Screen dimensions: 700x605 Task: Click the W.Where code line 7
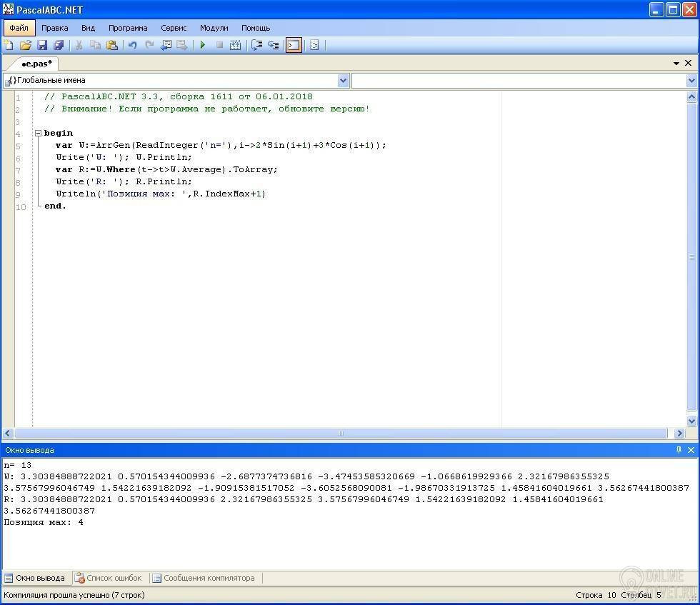click(166, 170)
